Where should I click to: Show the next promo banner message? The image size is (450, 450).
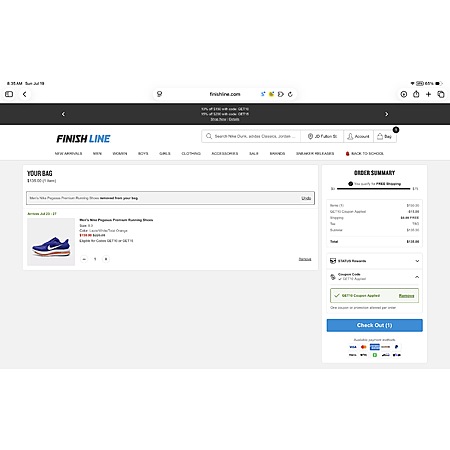point(386,114)
